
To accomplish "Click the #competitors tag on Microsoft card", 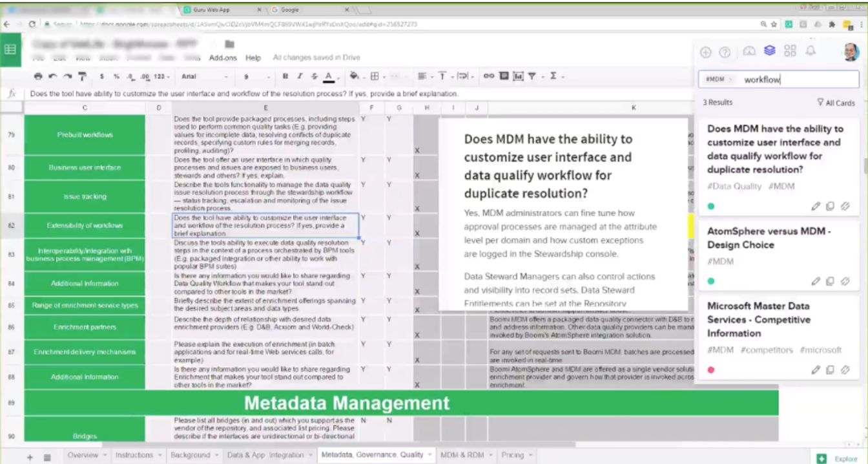I will pyautogui.click(x=766, y=350).
